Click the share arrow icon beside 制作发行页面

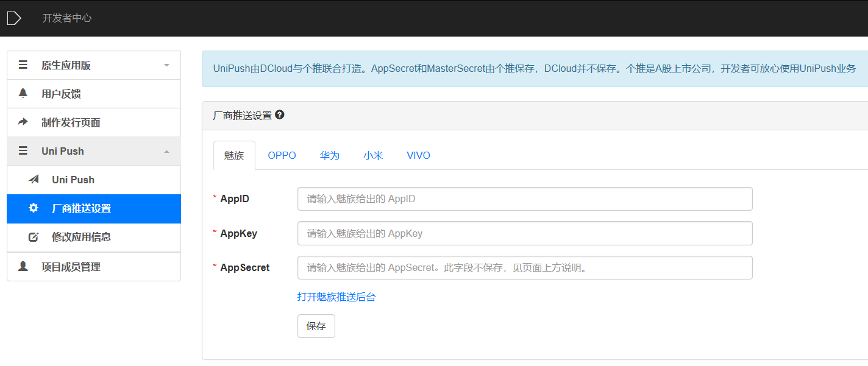point(23,122)
